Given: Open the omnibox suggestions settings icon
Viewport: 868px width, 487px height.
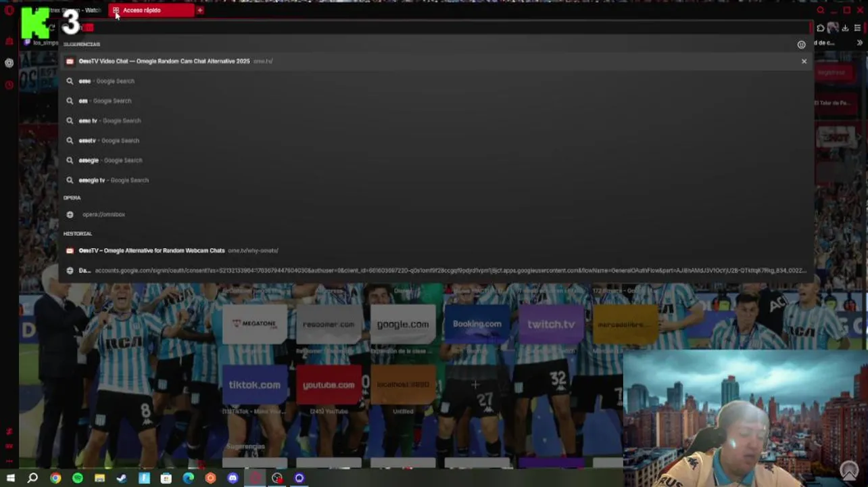Looking at the screenshot, I should [801, 45].
